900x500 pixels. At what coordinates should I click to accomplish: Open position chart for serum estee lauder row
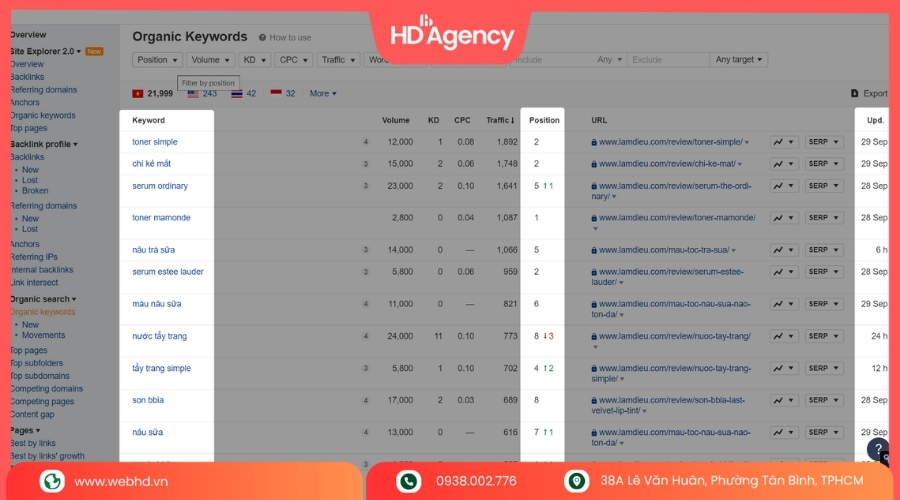[783, 272]
